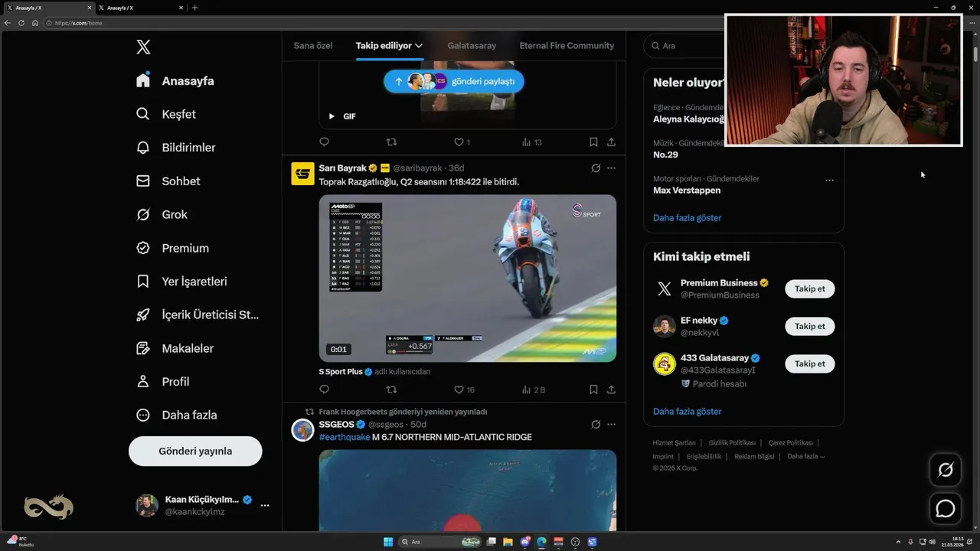Open floating chat messages button
This screenshot has height=551, width=980.
tap(946, 508)
